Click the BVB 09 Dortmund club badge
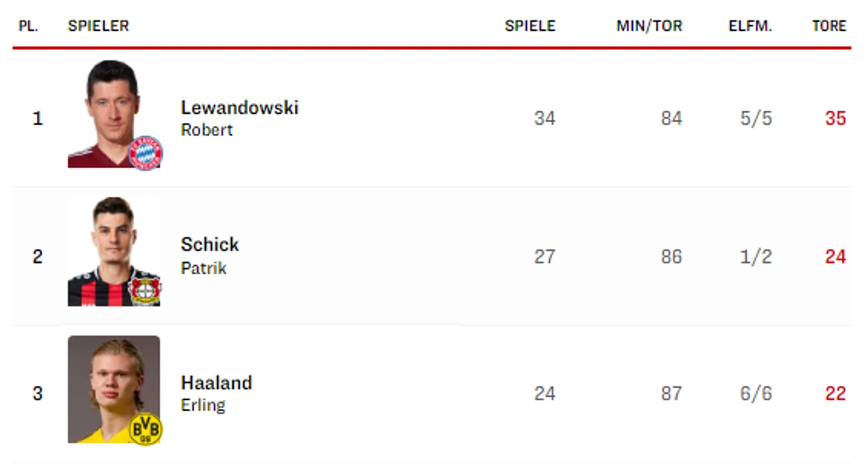This screenshot has height=463, width=868. pos(146,428)
